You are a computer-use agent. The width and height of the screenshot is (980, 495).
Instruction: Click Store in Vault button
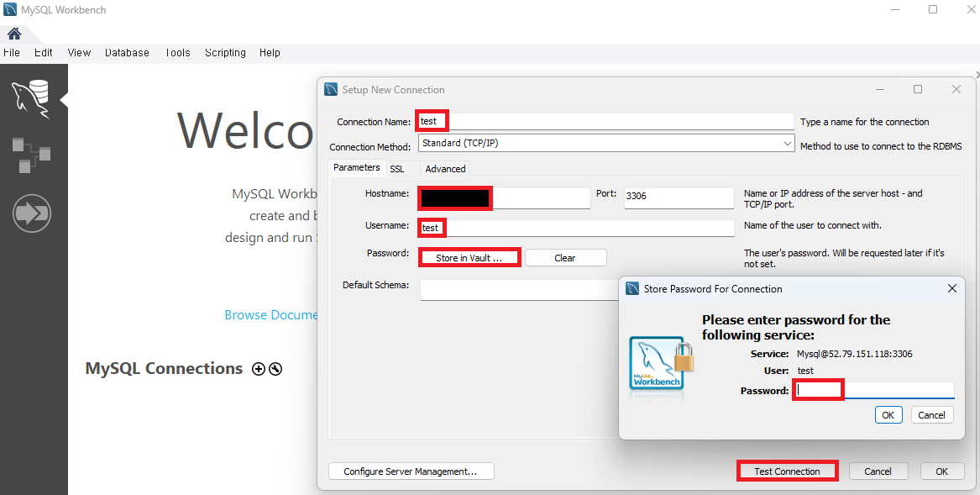[469, 258]
